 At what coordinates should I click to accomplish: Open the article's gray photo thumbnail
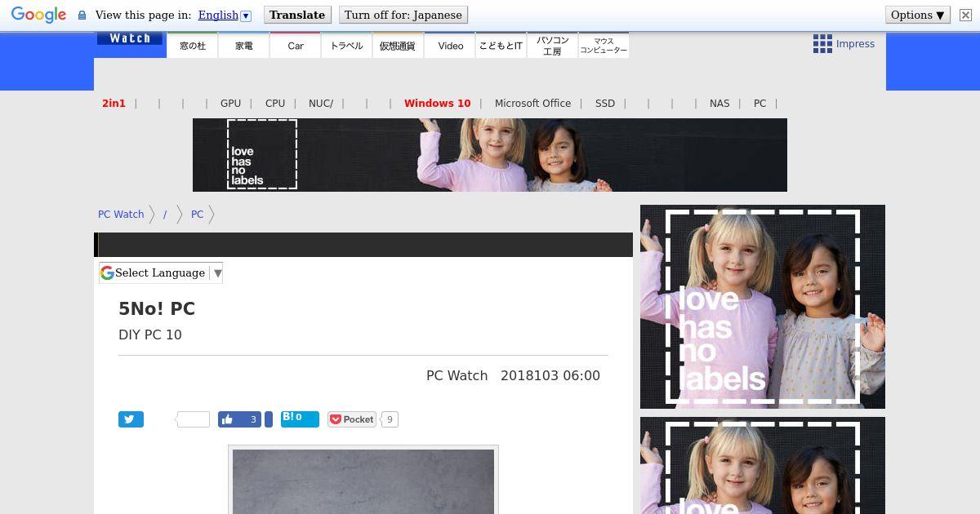click(x=363, y=481)
